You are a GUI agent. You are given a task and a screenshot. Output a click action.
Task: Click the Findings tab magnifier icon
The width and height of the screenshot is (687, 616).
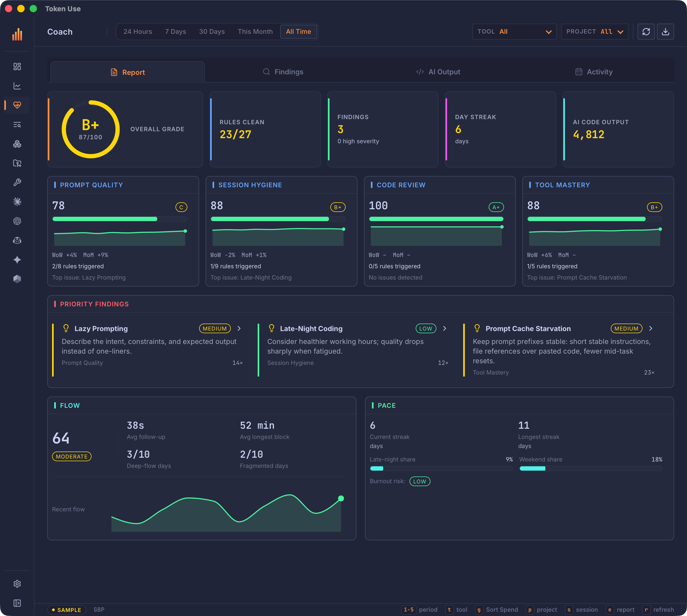coord(266,72)
